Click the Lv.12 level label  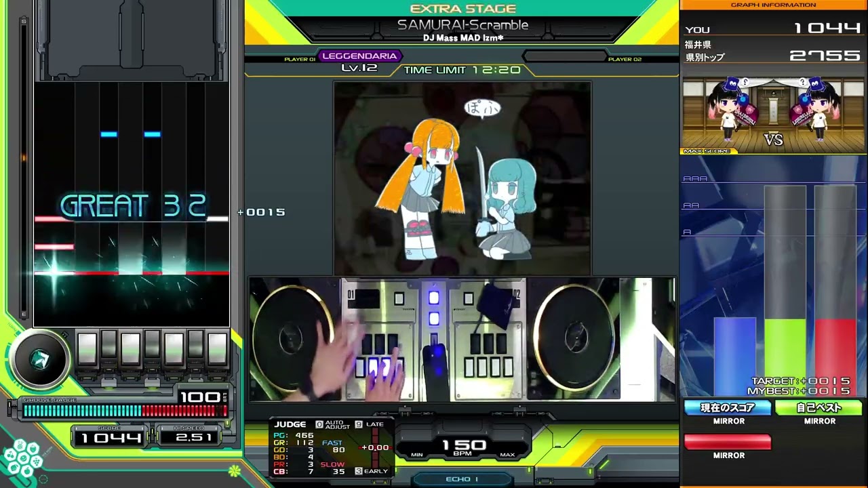[359, 68]
